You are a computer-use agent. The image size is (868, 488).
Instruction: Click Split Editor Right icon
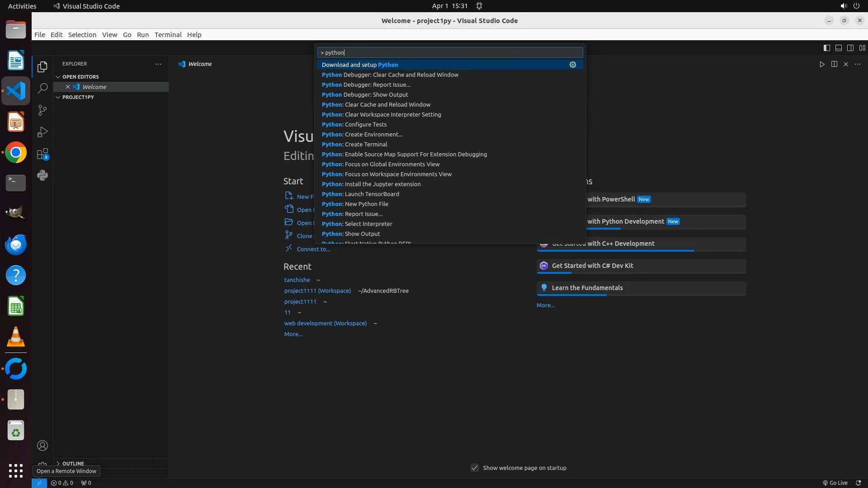(834, 64)
